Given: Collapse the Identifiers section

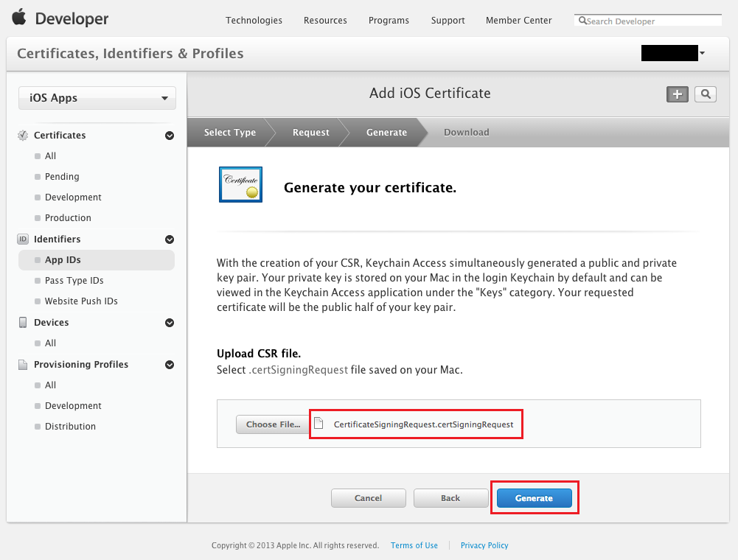Looking at the screenshot, I should [x=170, y=239].
